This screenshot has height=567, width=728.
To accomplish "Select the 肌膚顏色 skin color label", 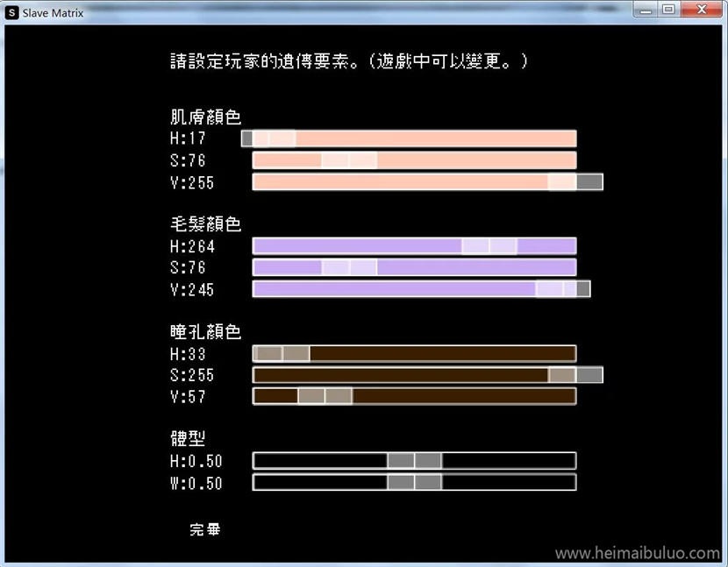I will coord(205,116).
